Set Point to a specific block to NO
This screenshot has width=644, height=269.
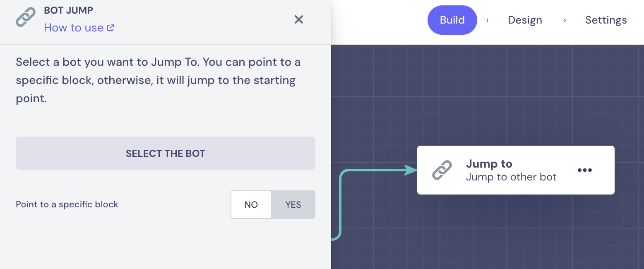[251, 204]
